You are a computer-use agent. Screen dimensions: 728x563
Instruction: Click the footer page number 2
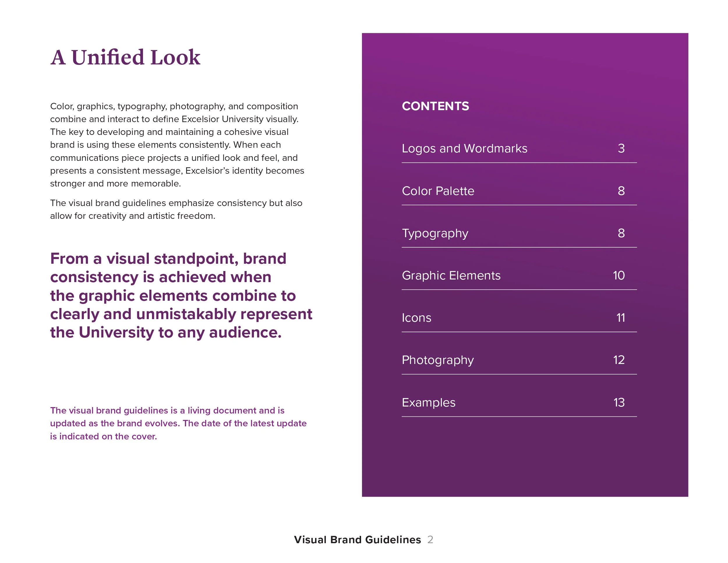pos(430,540)
